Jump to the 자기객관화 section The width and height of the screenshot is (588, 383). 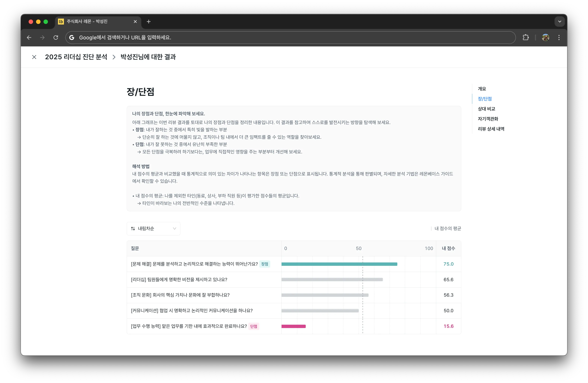coord(488,119)
